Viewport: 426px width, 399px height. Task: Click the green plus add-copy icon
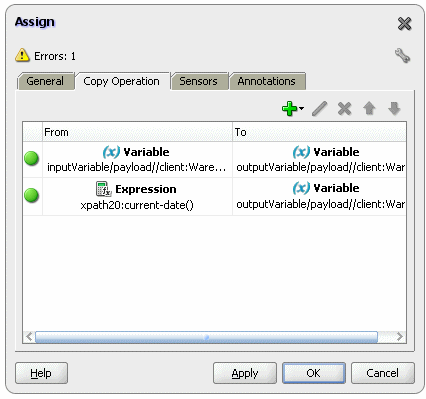pyautogui.click(x=289, y=109)
